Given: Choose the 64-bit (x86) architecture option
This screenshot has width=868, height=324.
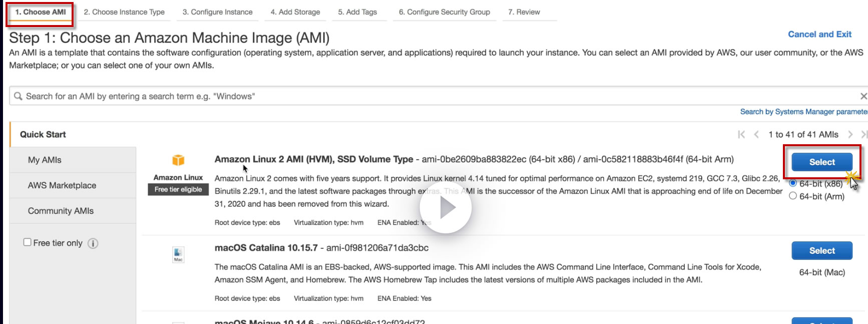Looking at the screenshot, I should coord(793,183).
